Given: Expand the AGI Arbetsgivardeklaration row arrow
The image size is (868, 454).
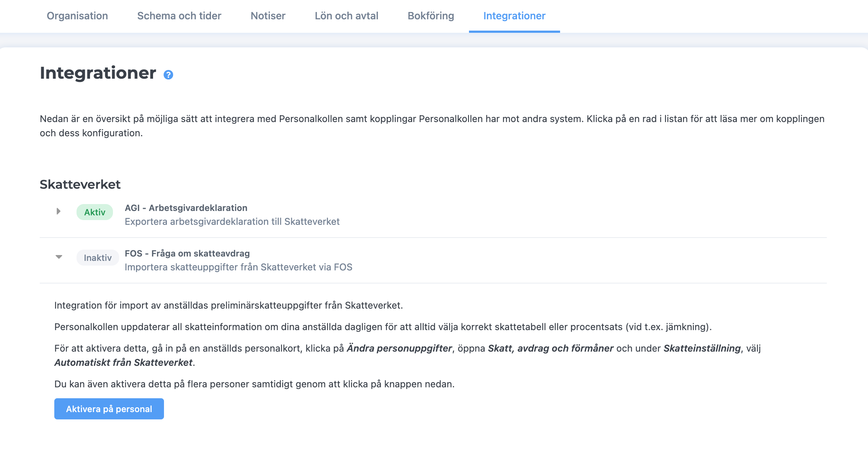Looking at the screenshot, I should 58,211.
